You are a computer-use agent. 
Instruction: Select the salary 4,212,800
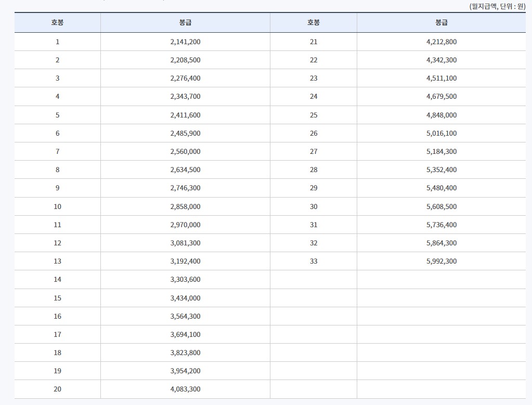442,42
